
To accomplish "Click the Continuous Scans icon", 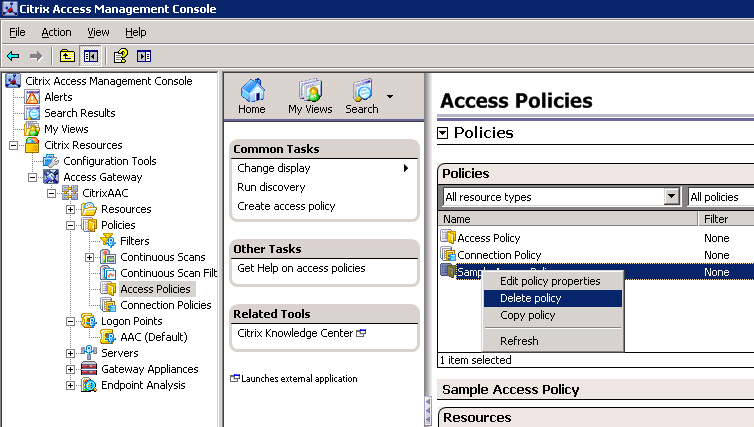I will click(x=108, y=257).
